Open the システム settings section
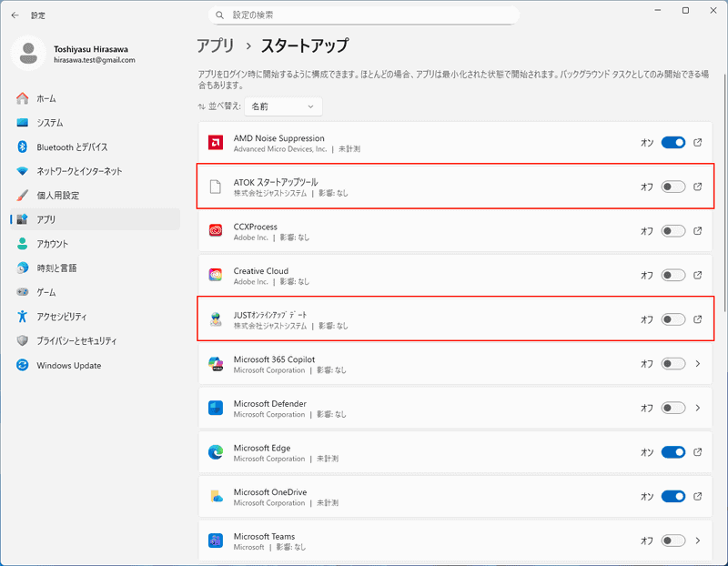Viewport: 728px width, 566px height. [x=55, y=123]
